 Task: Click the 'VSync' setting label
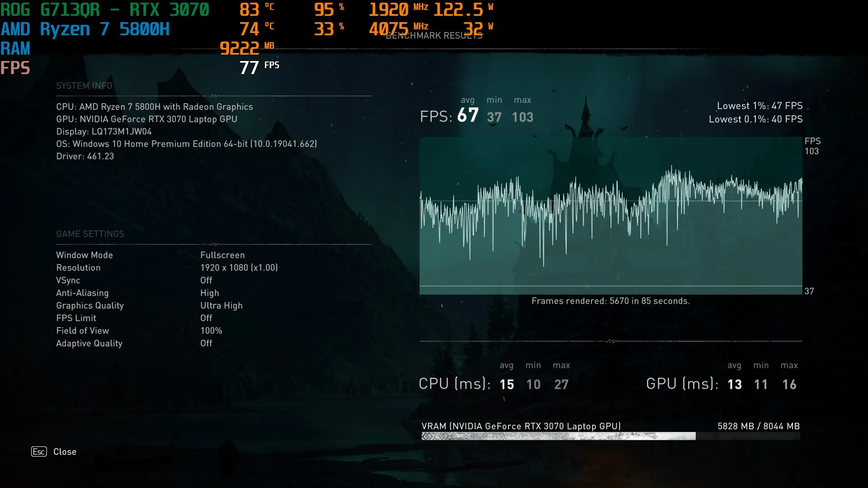(x=68, y=281)
